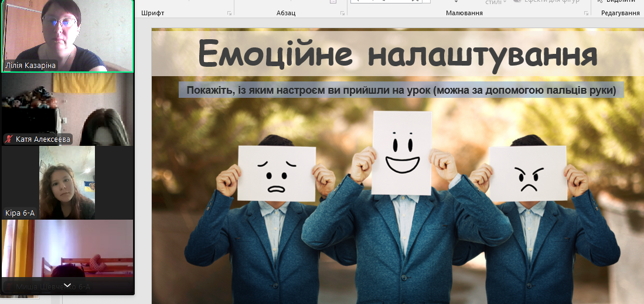This screenshot has width=644, height=304.
Task: Click the Лілія Казаріна name label
Action: [30, 66]
